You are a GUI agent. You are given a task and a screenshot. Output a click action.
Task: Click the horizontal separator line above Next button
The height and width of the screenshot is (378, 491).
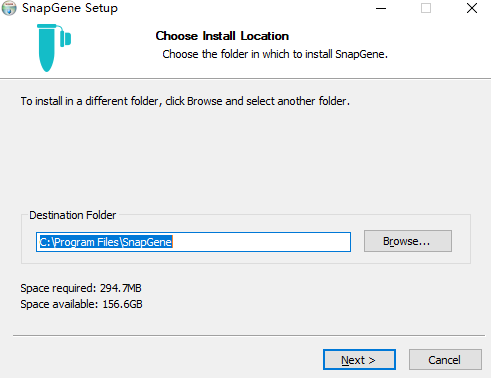[249, 335]
